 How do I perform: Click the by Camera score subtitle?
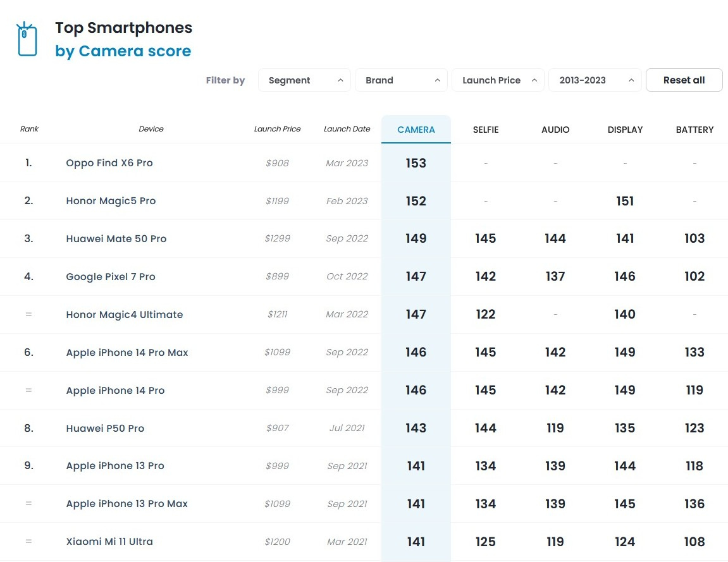[x=123, y=51]
